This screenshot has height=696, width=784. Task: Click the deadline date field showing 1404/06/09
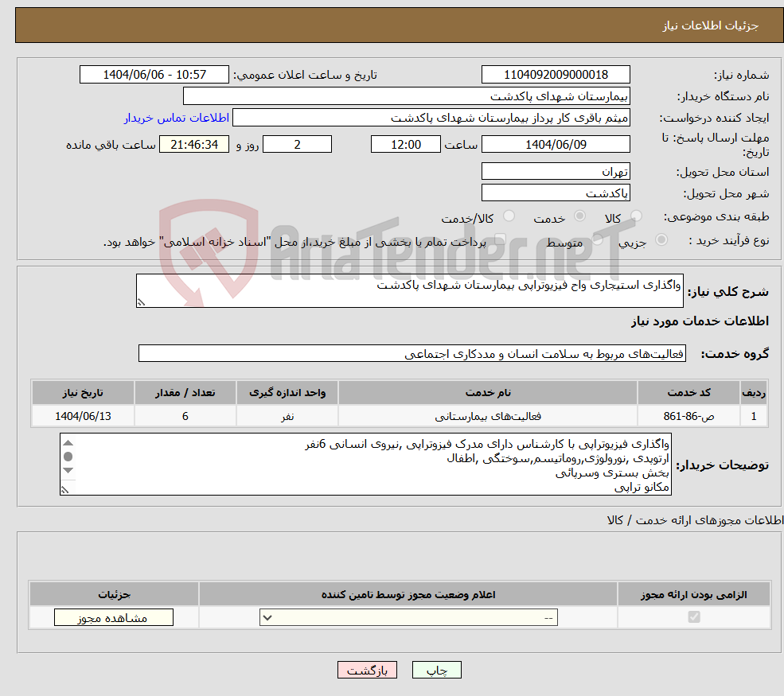556,144
